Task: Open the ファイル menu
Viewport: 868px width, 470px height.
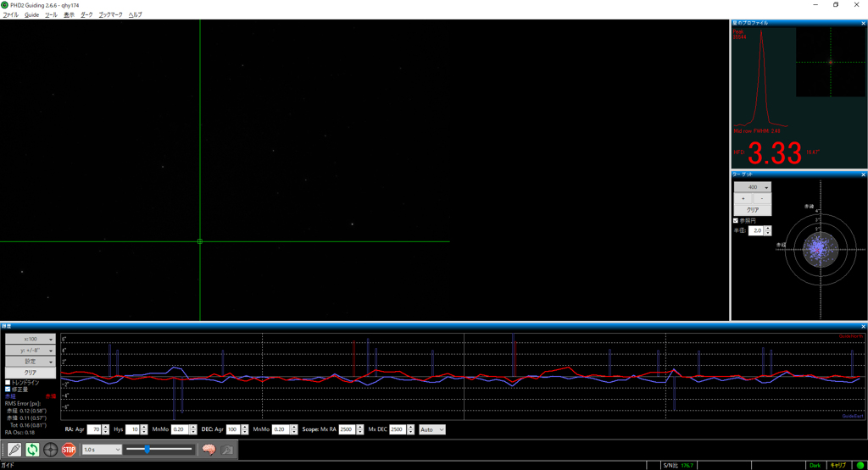Action: [10, 15]
